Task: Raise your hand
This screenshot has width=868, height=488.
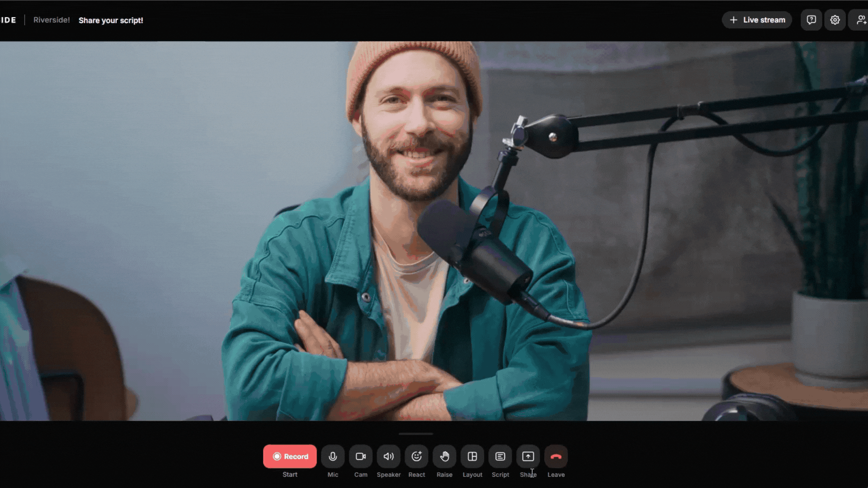Action: (444, 456)
